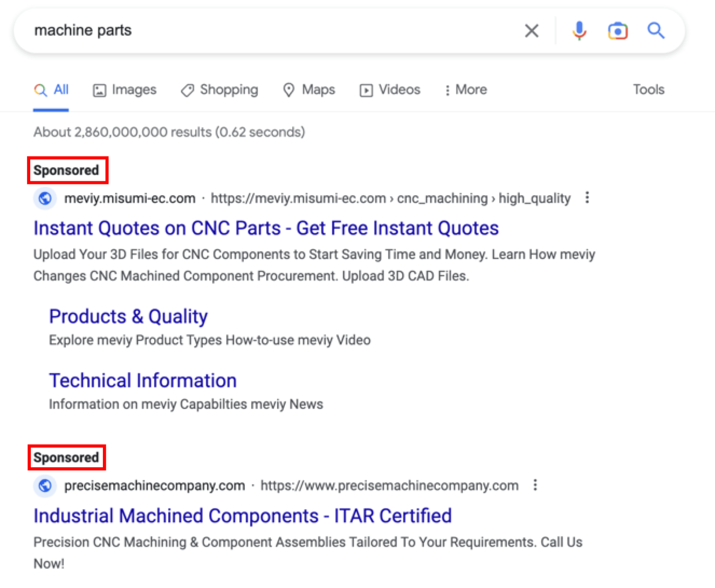Click the 'Precision CNC Machining' ad description
The image size is (715, 588).
308,553
